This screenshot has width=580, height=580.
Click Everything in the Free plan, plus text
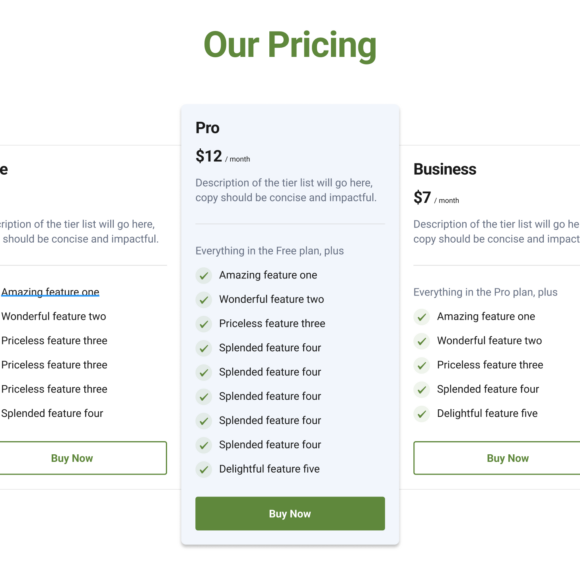[x=269, y=251]
